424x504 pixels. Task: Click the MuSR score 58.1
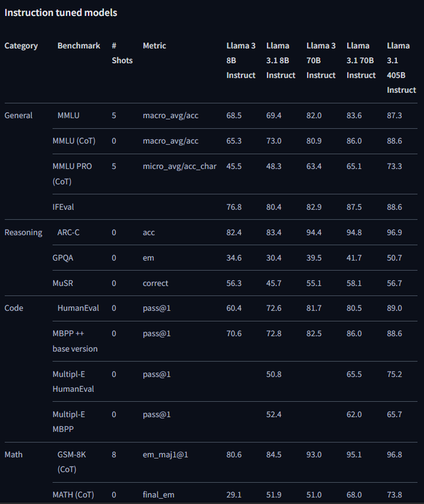[354, 283]
